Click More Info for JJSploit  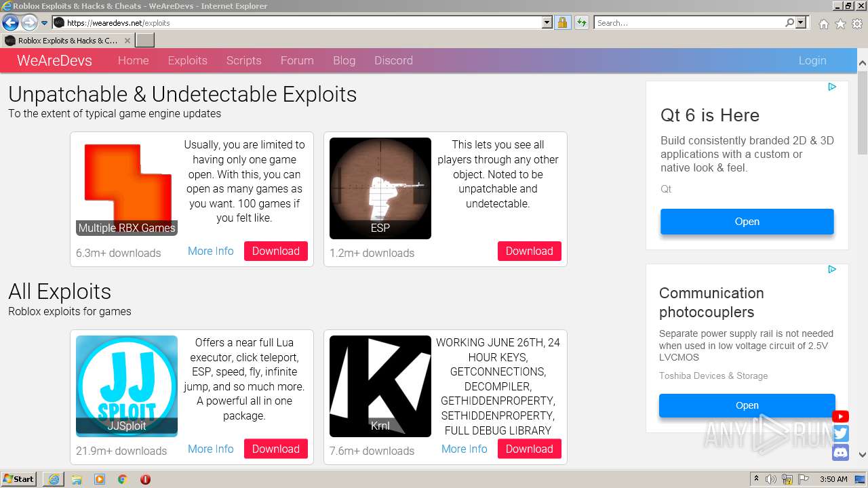(210, 449)
